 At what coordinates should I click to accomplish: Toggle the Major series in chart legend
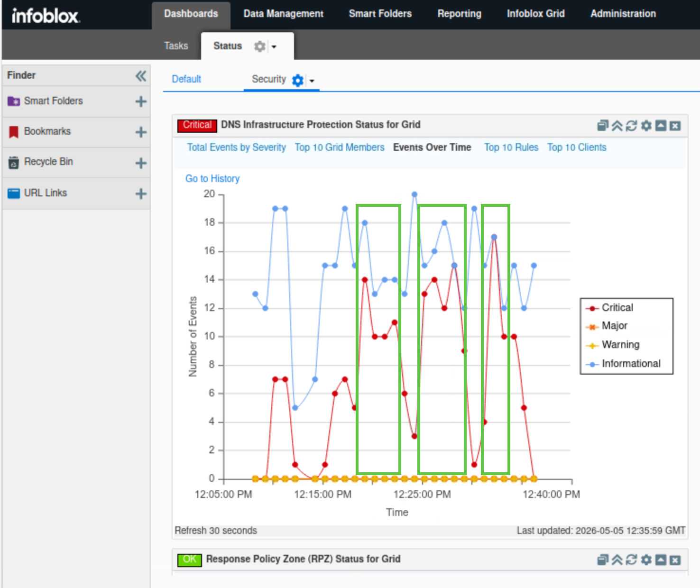[x=607, y=326]
